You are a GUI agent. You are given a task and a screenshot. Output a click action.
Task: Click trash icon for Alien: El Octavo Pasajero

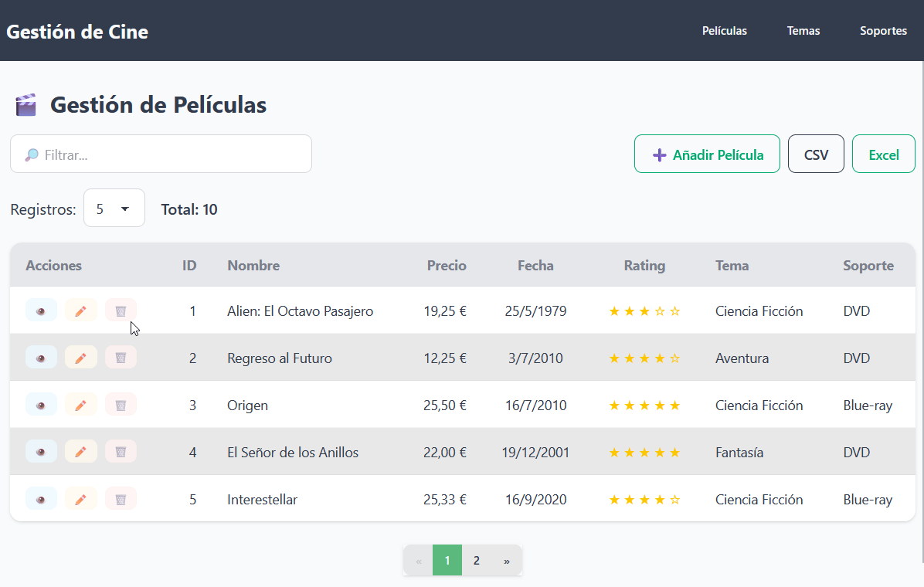pos(121,310)
